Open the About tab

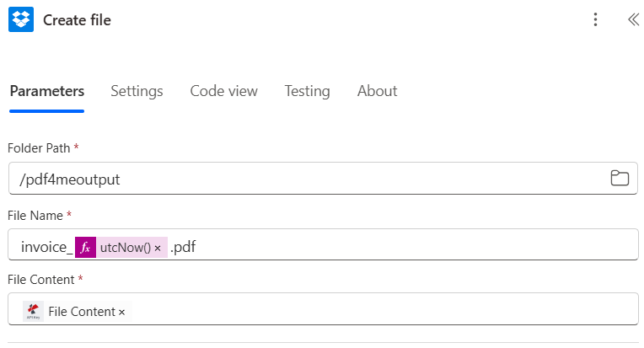tap(377, 91)
